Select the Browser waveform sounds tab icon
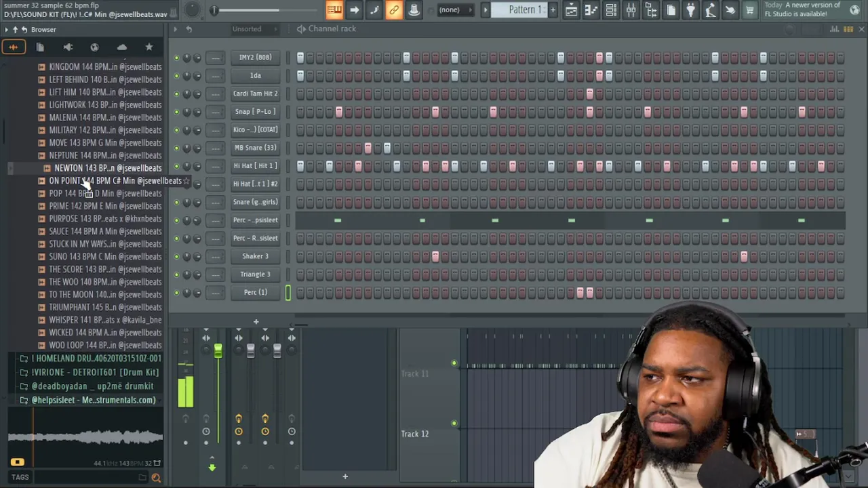 click(13, 47)
